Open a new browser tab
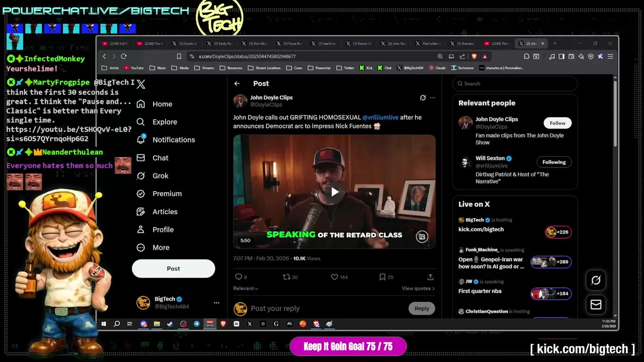Screen dimensions: 644x362 tap(554, 43)
